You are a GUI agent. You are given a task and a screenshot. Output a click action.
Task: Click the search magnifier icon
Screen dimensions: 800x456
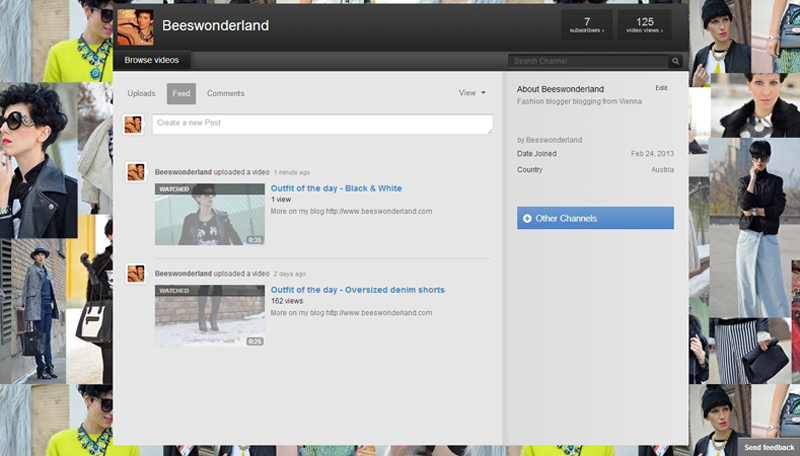click(x=676, y=61)
